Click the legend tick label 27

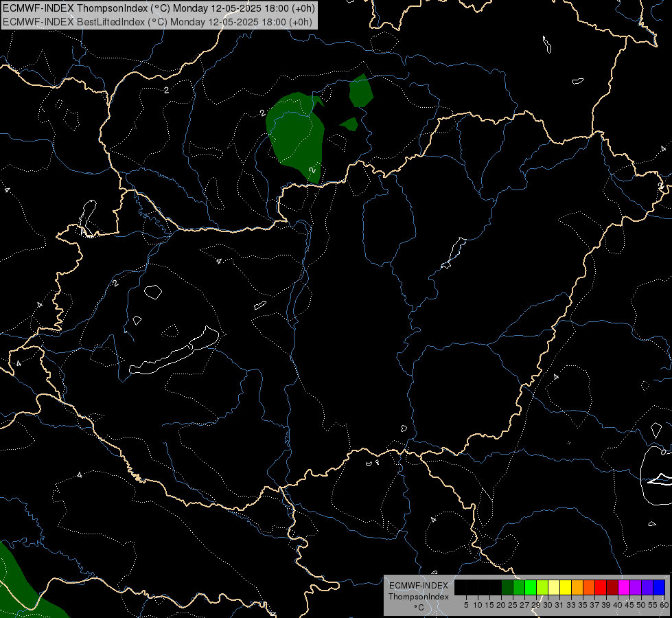coord(524,605)
